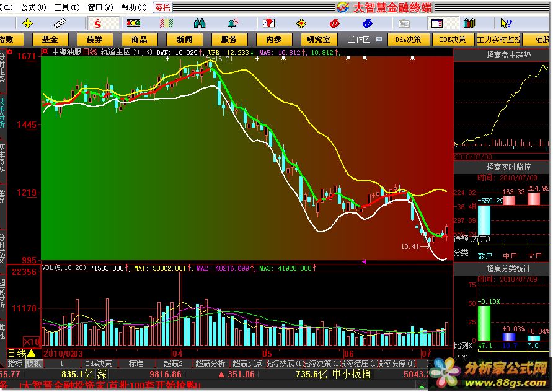Click the uppercase DDE决策 toolbar button
The height and width of the screenshot is (392, 553).
tap(453, 40)
